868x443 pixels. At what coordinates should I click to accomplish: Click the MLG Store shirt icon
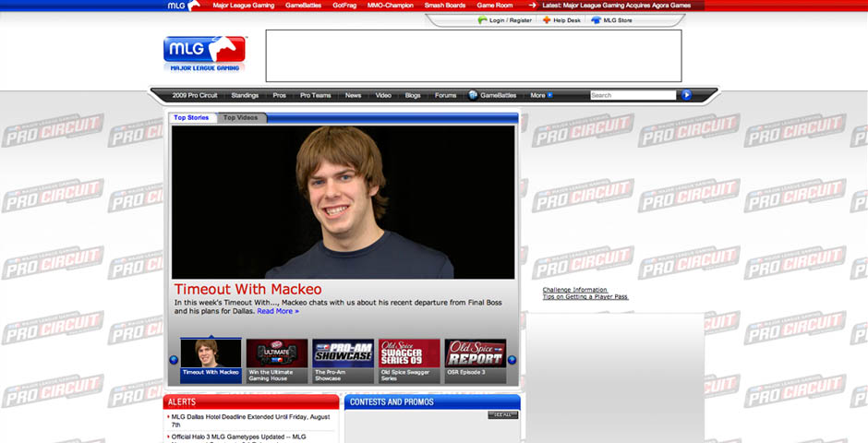(x=596, y=20)
